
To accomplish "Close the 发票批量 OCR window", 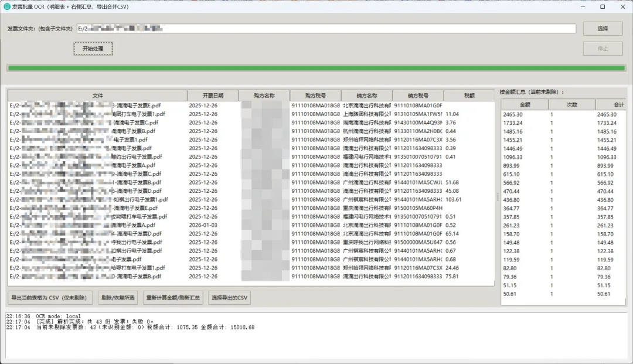I will click(622, 6).
